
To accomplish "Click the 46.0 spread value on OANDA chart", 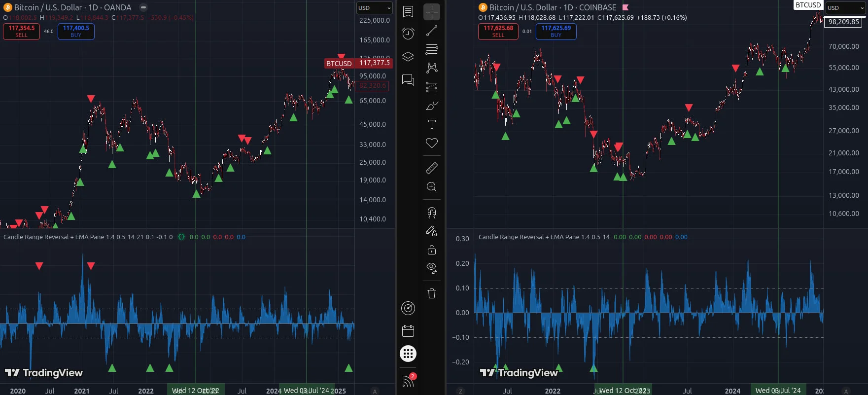I will click(49, 31).
